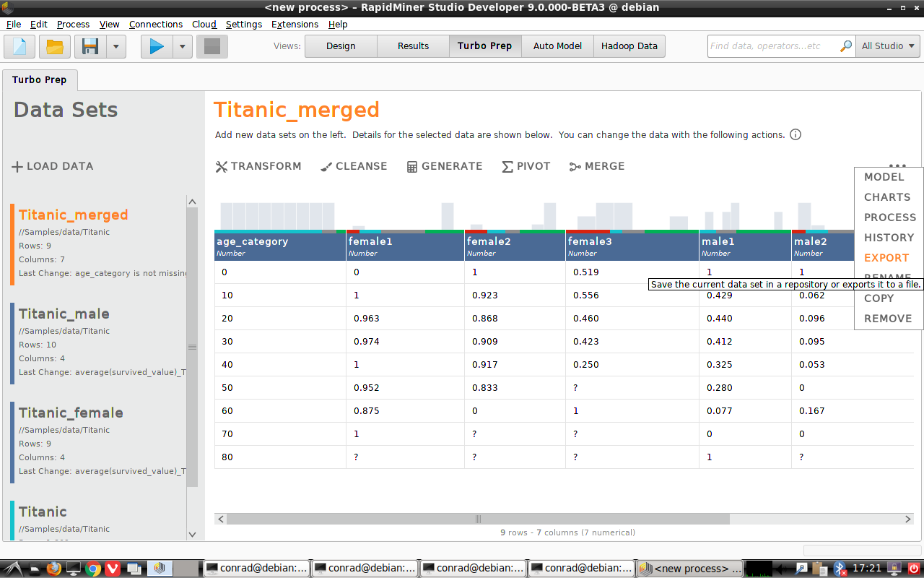The image size is (924, 578).
Task: Switch to the Results view
Action: coord(413,46)
